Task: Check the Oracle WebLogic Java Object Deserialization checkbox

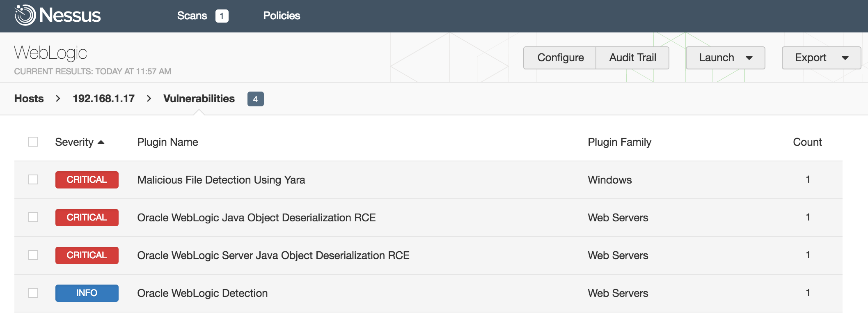Action: (33, 217)
